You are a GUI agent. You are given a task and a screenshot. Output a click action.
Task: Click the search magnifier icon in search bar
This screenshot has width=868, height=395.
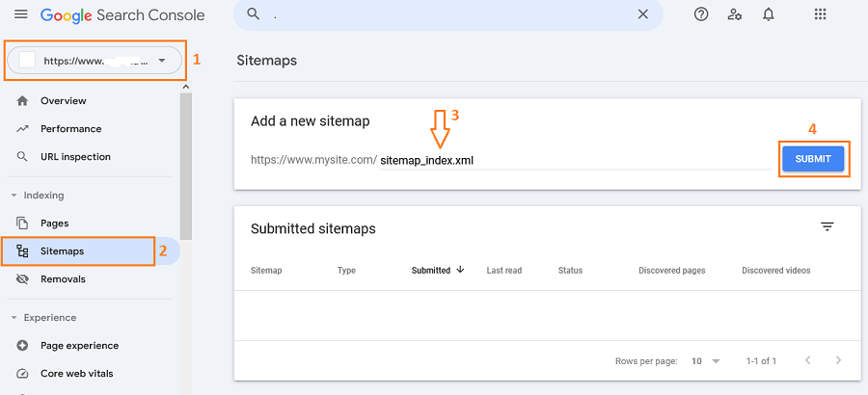tap(254, 14)
